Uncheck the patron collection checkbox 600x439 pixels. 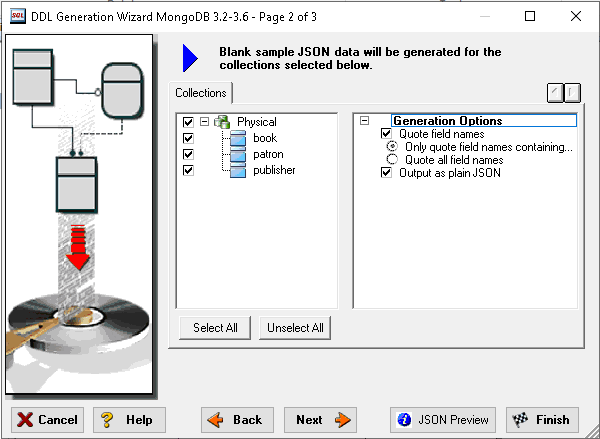tap(188, 154)
